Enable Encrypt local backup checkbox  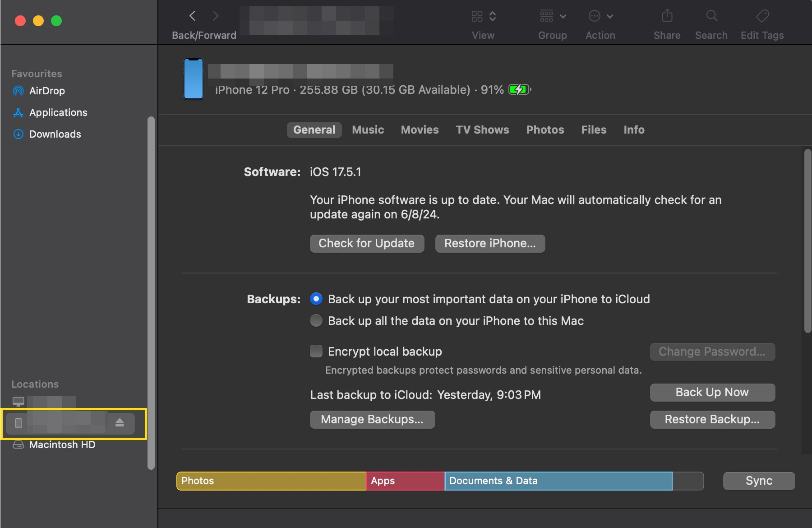316,352
